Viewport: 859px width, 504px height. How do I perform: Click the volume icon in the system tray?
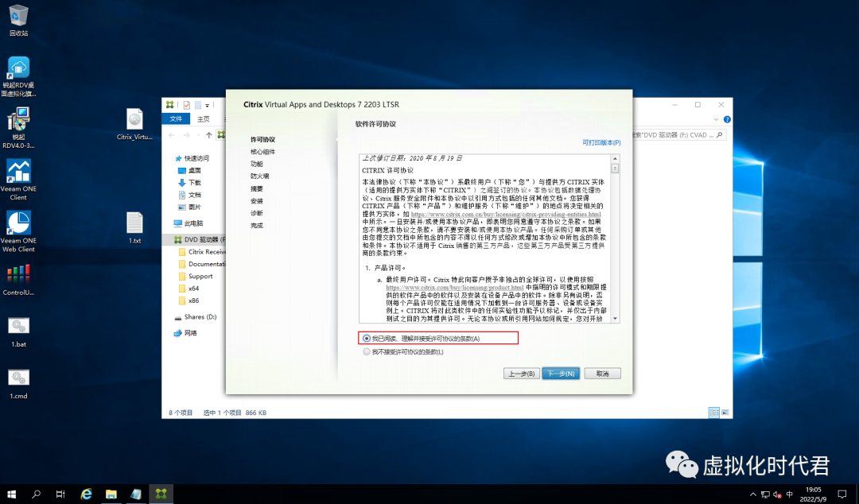pyautogui.click(x=777, y=494)
